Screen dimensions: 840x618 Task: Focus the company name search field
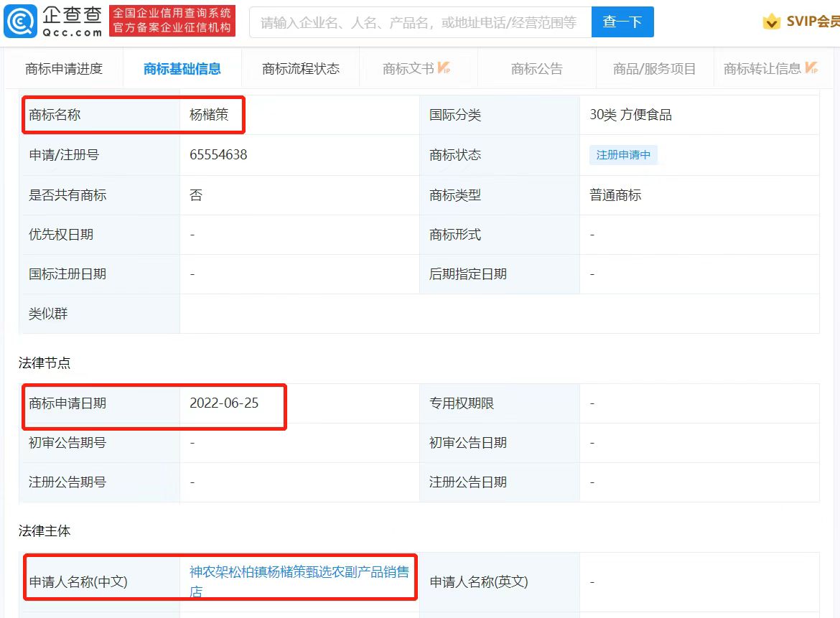419,22
